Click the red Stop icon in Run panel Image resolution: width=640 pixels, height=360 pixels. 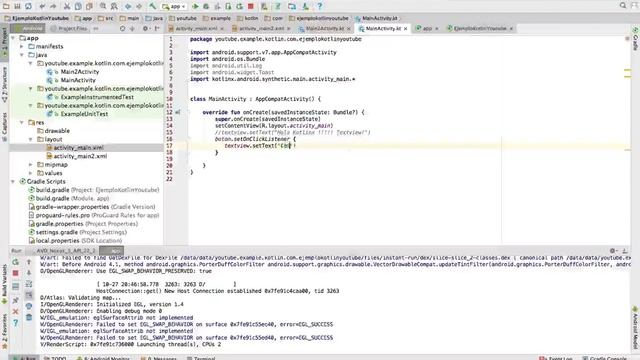(15, 273)
